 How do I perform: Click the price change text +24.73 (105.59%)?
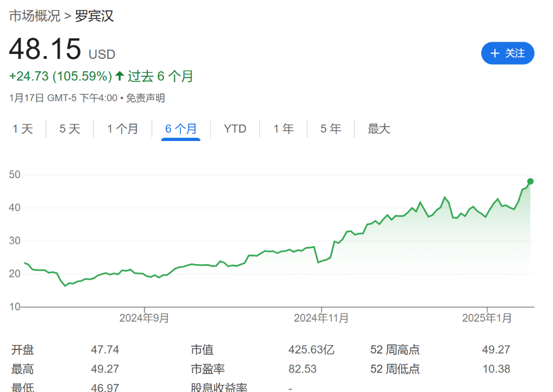[x=59, y=76]
